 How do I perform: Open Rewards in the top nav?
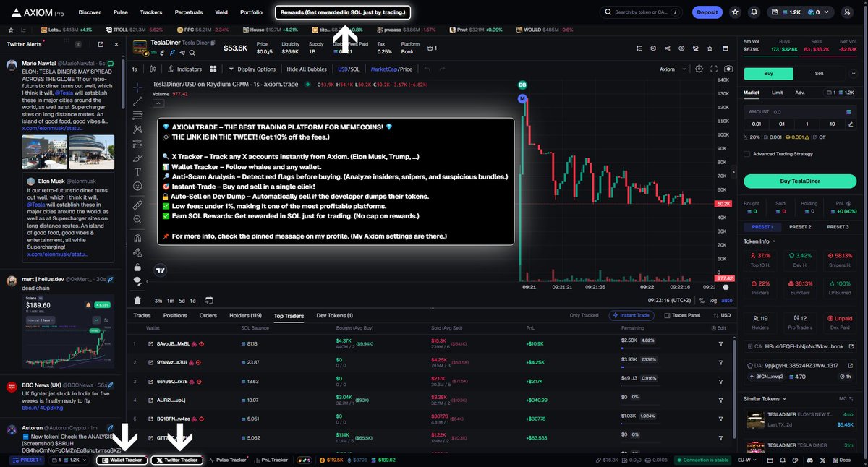tap(344, 12)
